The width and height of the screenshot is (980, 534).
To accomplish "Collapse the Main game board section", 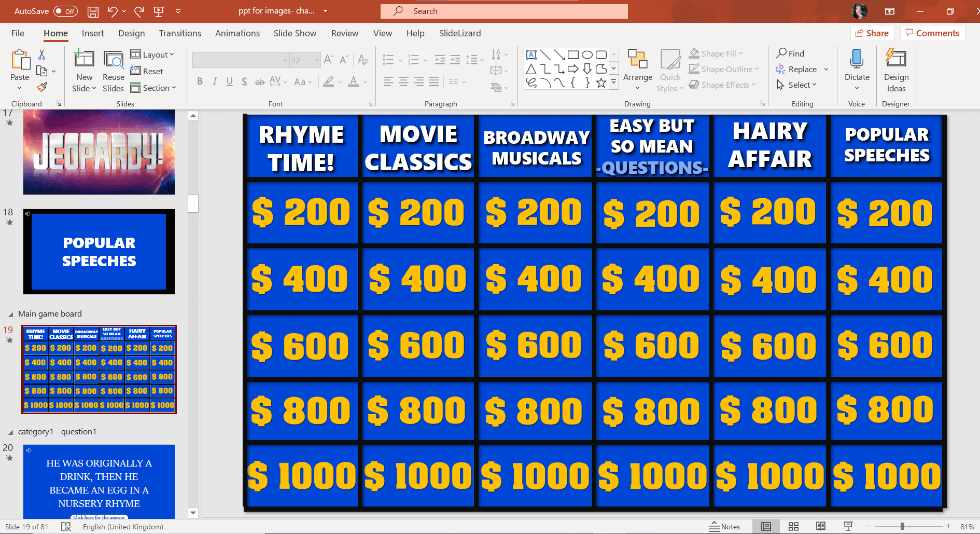I will [10, 313].
